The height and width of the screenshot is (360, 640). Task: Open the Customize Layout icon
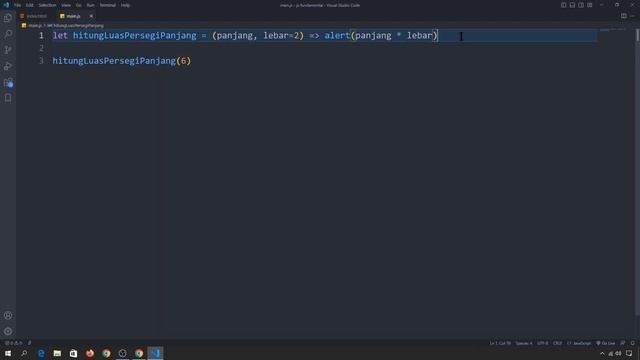tap(590, 5)
